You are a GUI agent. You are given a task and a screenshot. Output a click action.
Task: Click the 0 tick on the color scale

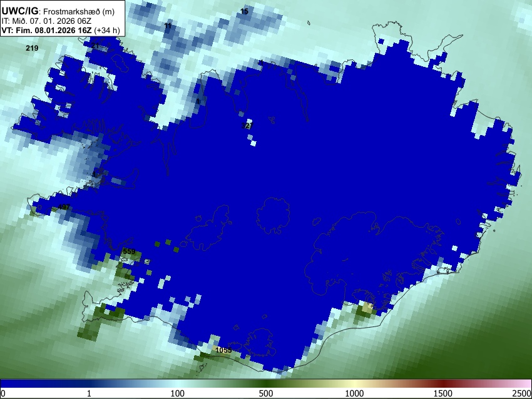click(3, 393)
